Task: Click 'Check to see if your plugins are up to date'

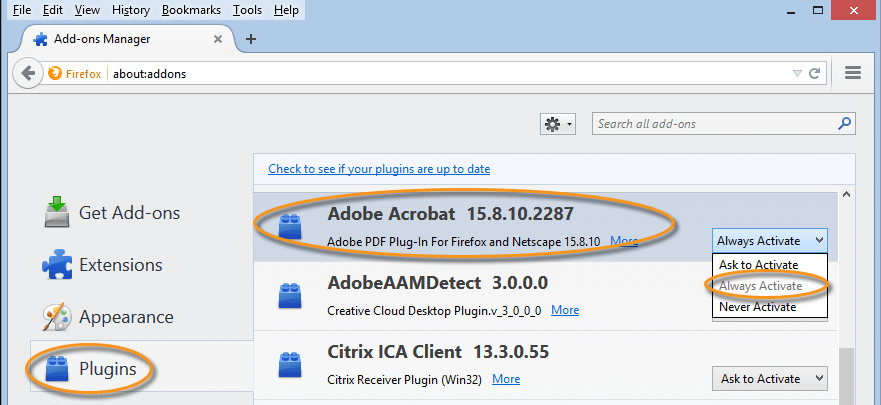Action: point(379,169)
